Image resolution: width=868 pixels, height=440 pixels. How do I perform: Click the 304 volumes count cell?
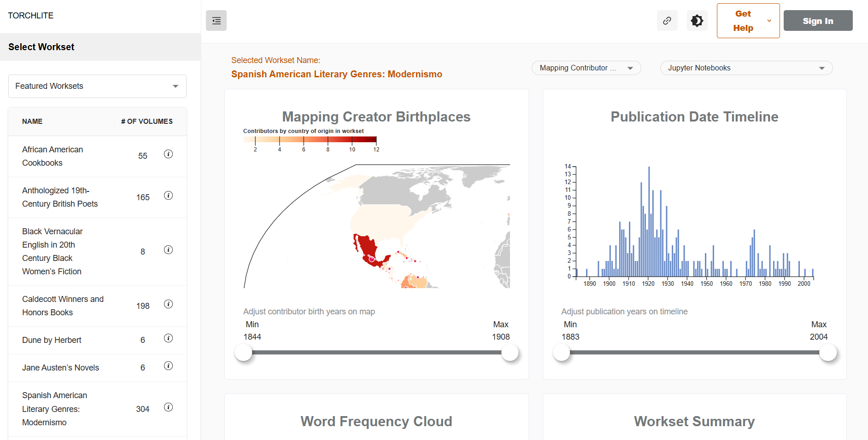[143, 409]
